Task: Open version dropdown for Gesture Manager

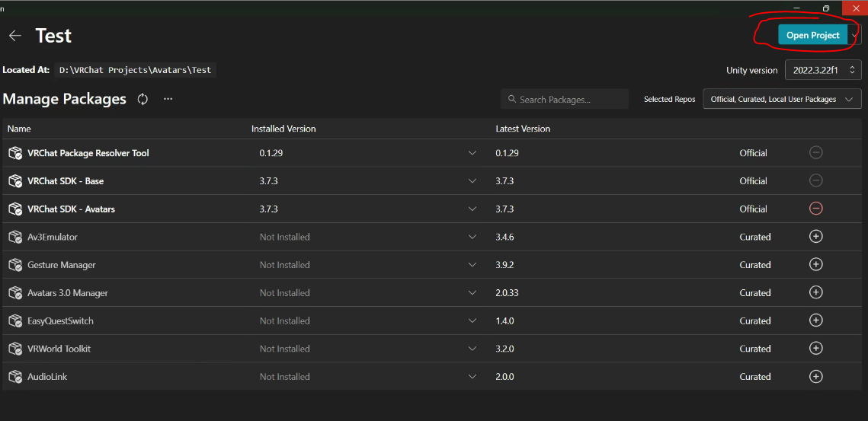Action: point(472,265)
